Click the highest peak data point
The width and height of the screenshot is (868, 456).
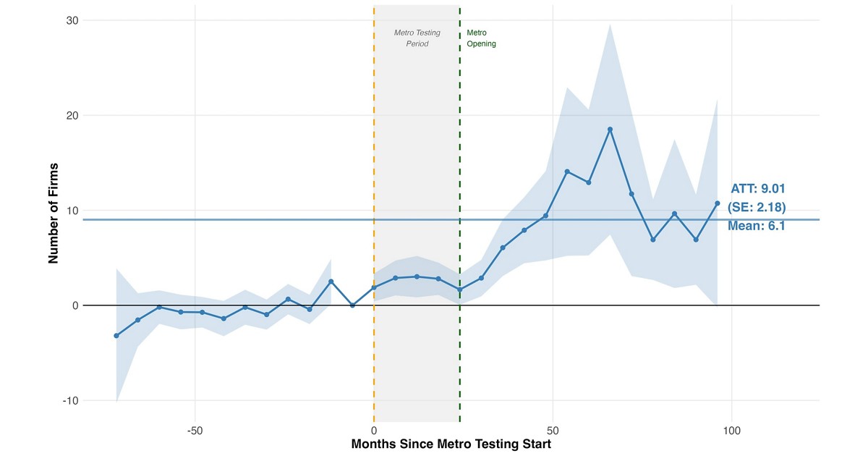[610, 130]
